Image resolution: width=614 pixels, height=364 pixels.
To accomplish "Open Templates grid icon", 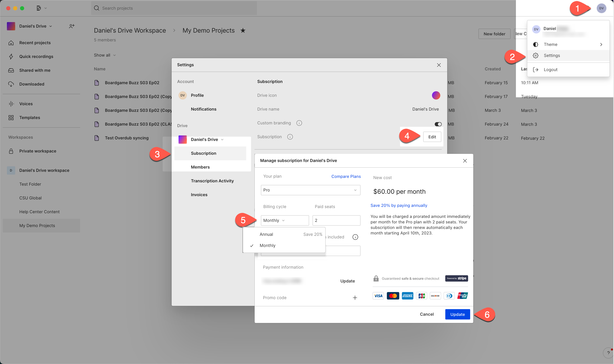I will click(11, 117).
